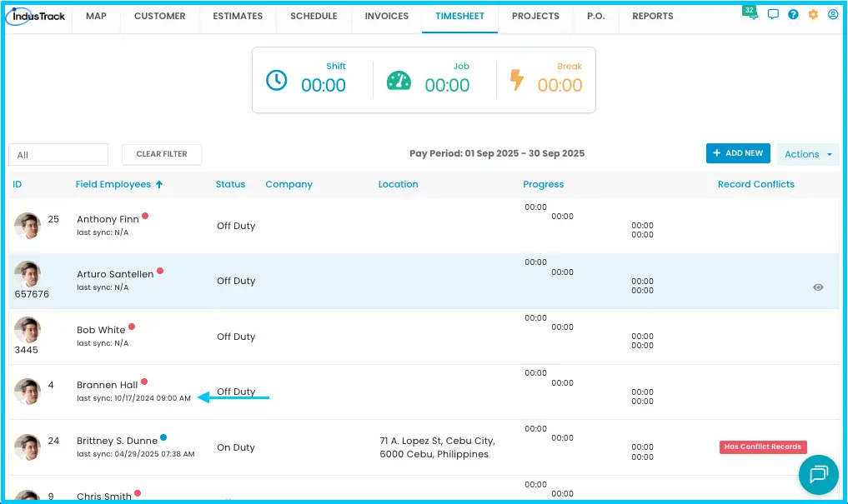This screenshot has height=504, width=848.
Task: Open notifications bell with 32 badge
Action: 750,12
